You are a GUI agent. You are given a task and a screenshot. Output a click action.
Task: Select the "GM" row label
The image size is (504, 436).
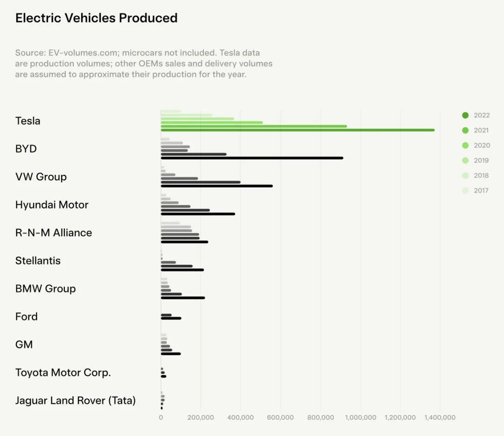[24, 345]
